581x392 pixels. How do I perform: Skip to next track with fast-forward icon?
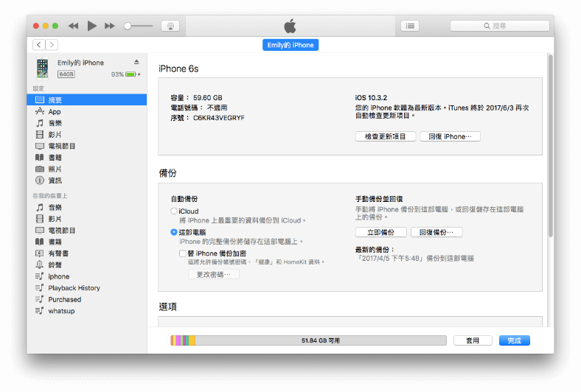110,26
